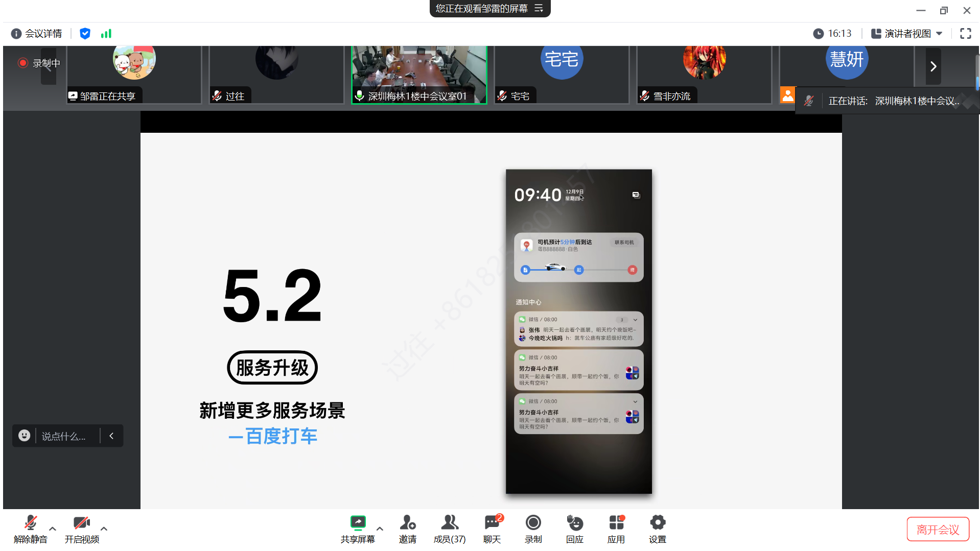Image resolution: width=980 pixels, height=551 pixels.
Task: Click 会议详情 label text
Action: coord(44,34)
